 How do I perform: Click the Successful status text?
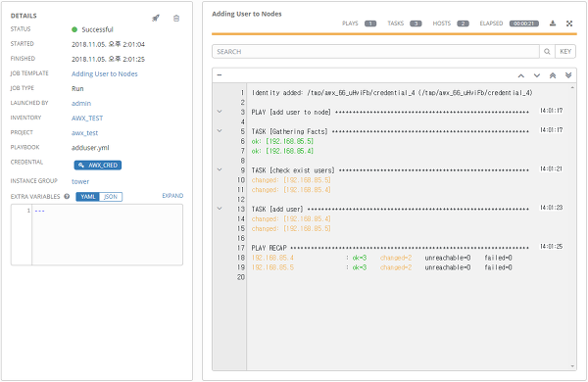coord(97,29)
